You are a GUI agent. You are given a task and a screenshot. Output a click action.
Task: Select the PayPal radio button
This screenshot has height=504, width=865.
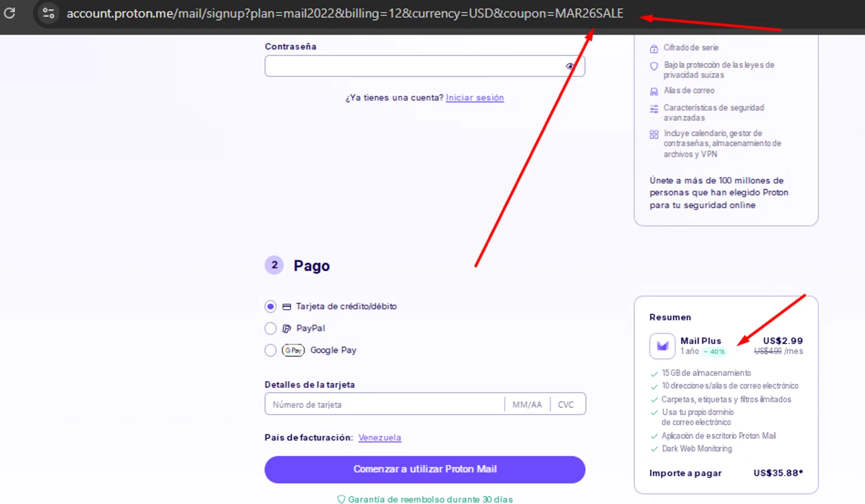pyautogui.click(x=270, y=328)
